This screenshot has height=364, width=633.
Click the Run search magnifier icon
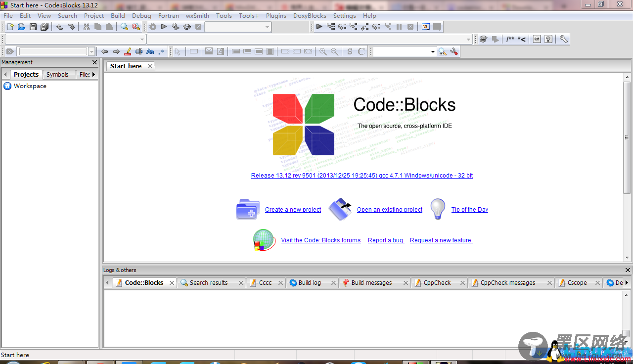pos(442,51)
